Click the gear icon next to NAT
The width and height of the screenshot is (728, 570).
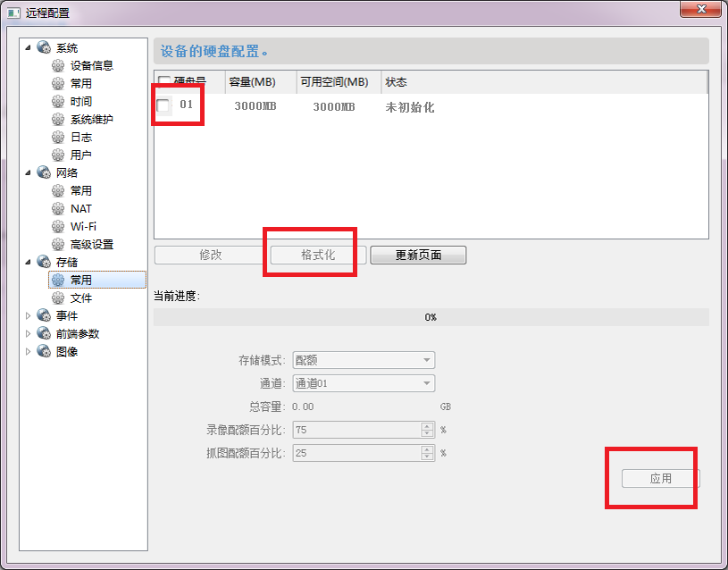coord(59,208)
